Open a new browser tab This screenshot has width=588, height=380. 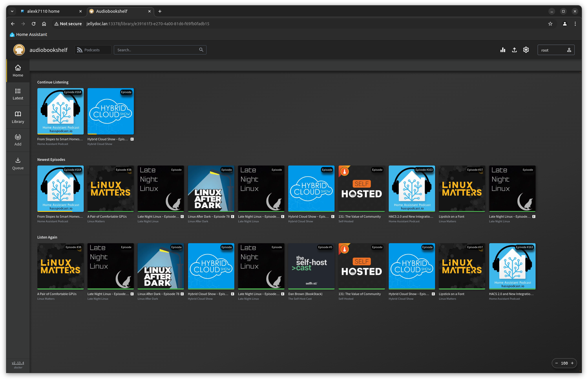[160, 11]
